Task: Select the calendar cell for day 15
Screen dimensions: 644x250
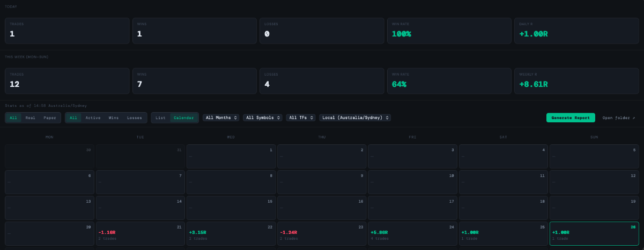Action: [x=231, y=208]
